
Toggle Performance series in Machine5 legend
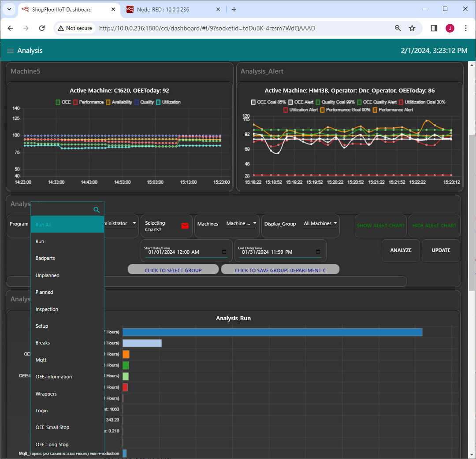(x=88, y=102)
